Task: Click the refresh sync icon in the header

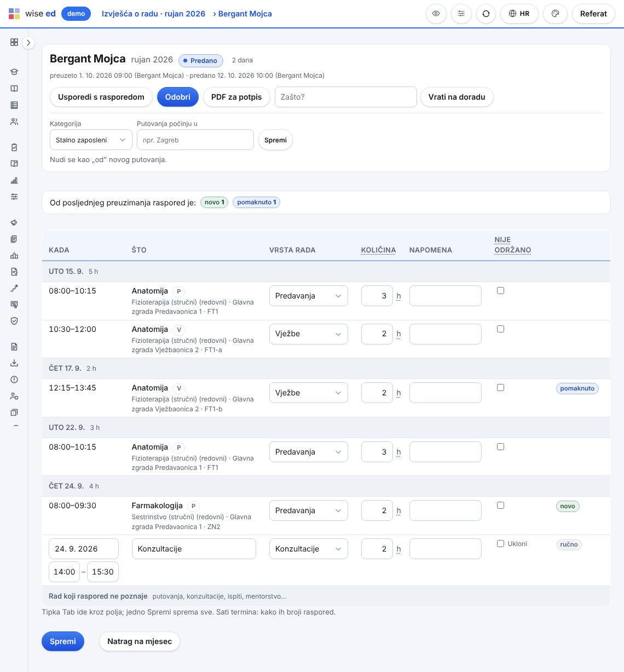Action: [x=486, y=14]
